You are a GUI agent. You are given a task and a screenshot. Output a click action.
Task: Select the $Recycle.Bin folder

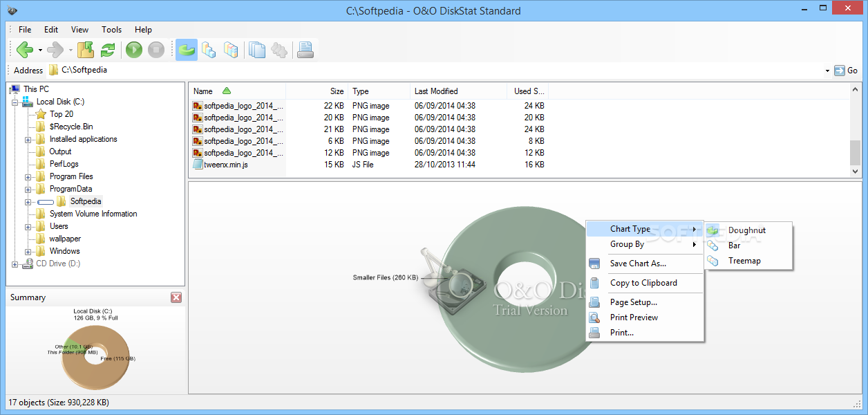[71, 127]
